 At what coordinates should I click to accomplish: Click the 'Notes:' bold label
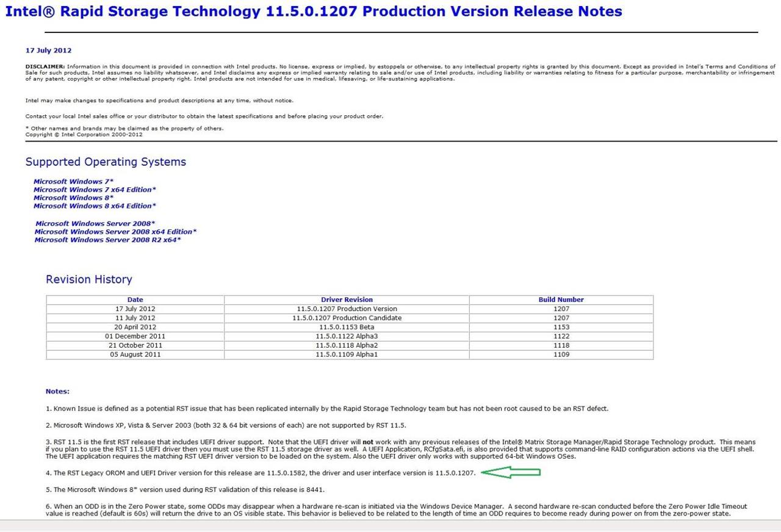(x=57, y=392)
